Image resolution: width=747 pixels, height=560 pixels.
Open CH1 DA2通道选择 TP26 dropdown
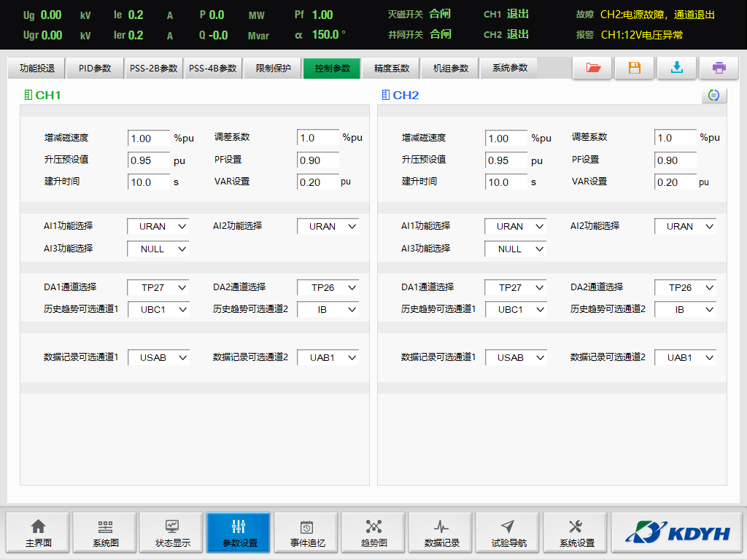click(x=328, y=288)
